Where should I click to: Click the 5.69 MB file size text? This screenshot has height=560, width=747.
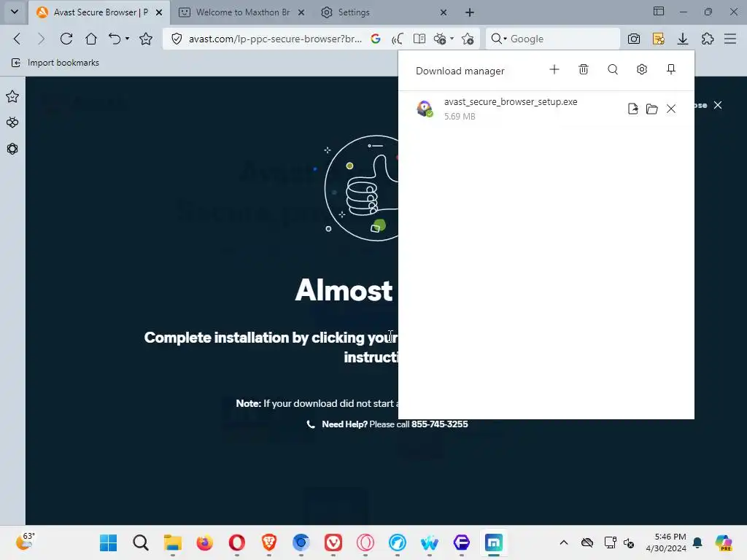pyautogui.click(x=460, y=116)
